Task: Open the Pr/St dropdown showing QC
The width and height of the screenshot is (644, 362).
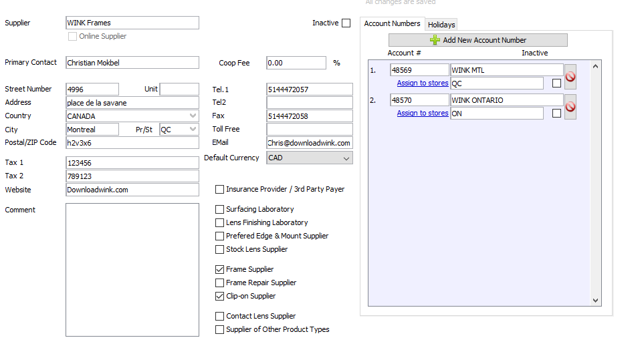Action: (179, 130)
